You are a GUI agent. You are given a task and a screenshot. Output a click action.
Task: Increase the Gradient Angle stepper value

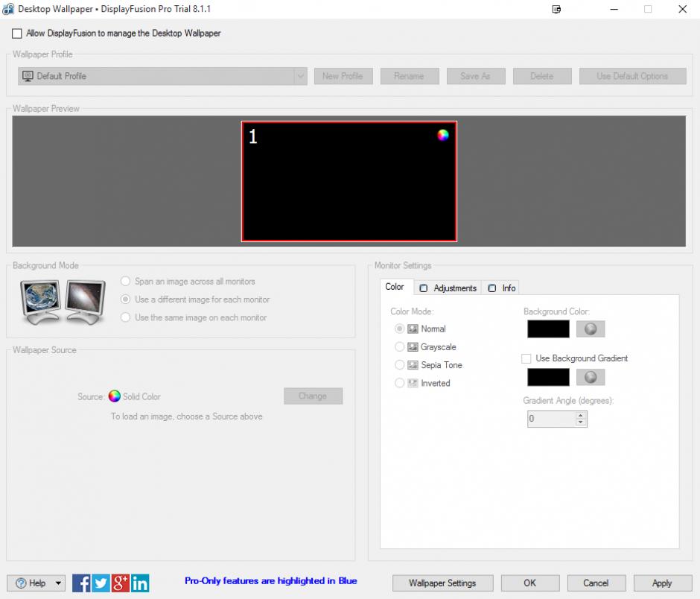(x=581, y=415)
